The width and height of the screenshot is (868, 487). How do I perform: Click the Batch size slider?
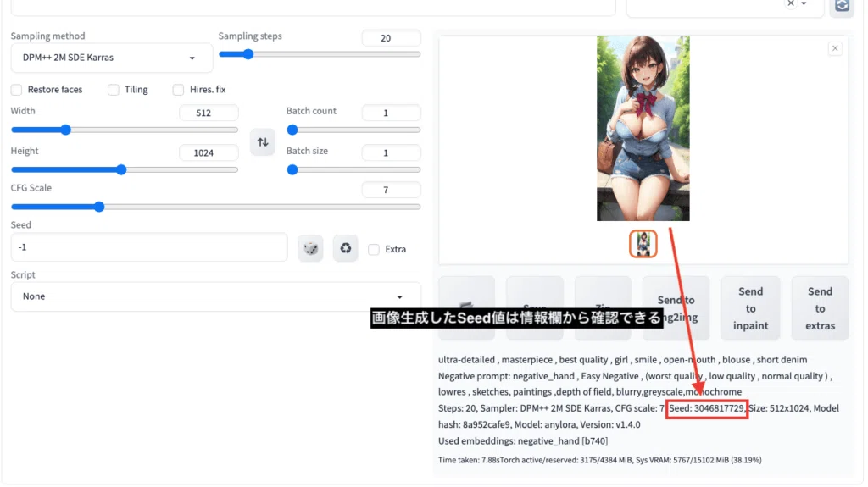(x=353, y=170)
